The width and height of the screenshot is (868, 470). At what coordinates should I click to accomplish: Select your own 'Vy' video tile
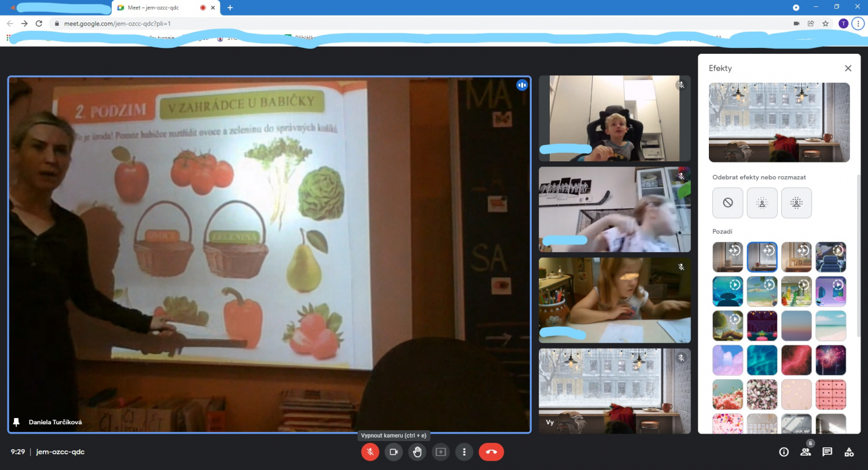[615, 391]
